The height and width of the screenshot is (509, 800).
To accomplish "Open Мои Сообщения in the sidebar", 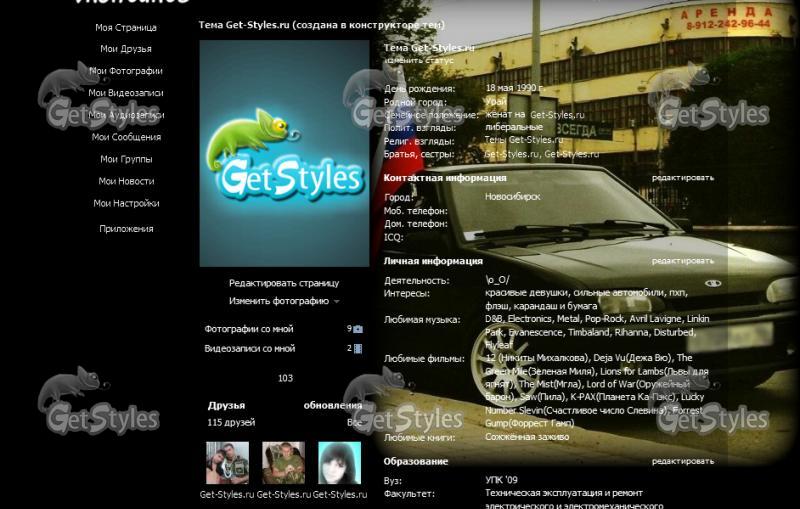I will (126, 137).
